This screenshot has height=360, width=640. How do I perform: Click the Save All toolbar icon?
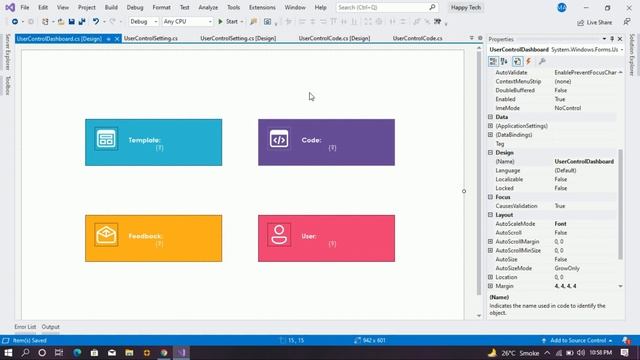pyautogui.click(x=82, y=22)
